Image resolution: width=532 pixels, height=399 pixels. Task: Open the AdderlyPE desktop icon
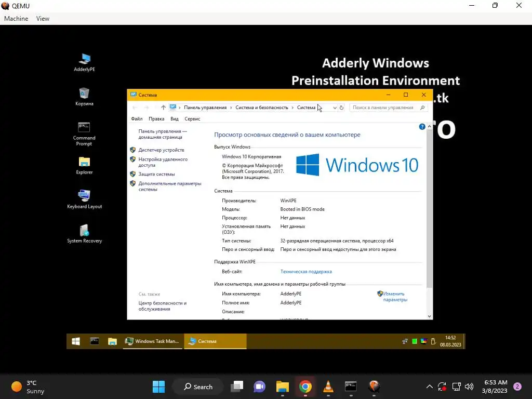84,62
